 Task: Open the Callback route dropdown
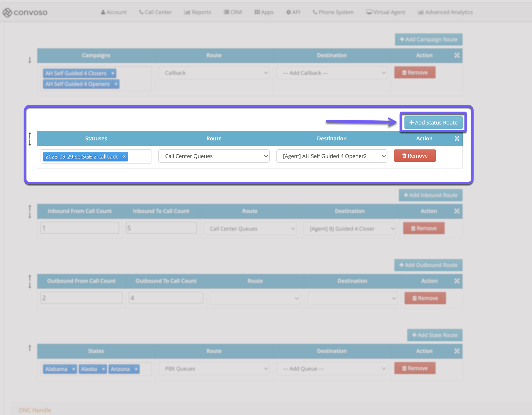pyautogui.click(x=214, y=73)
